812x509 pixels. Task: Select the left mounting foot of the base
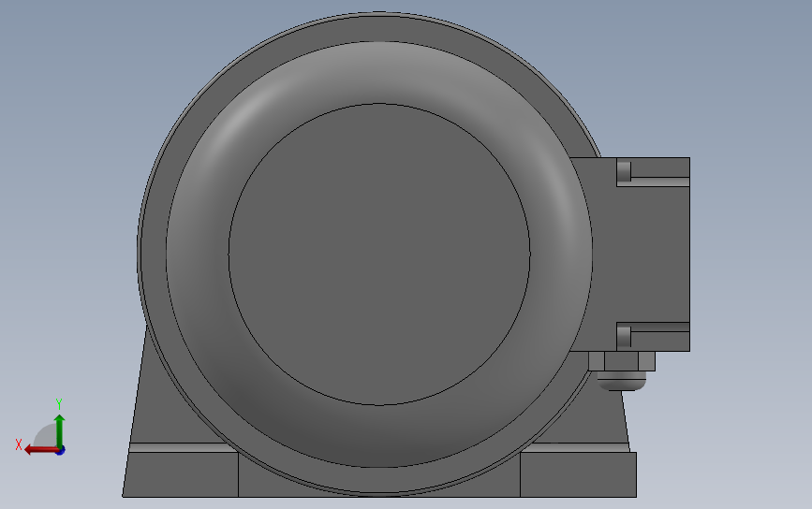(x=180, y=474)
